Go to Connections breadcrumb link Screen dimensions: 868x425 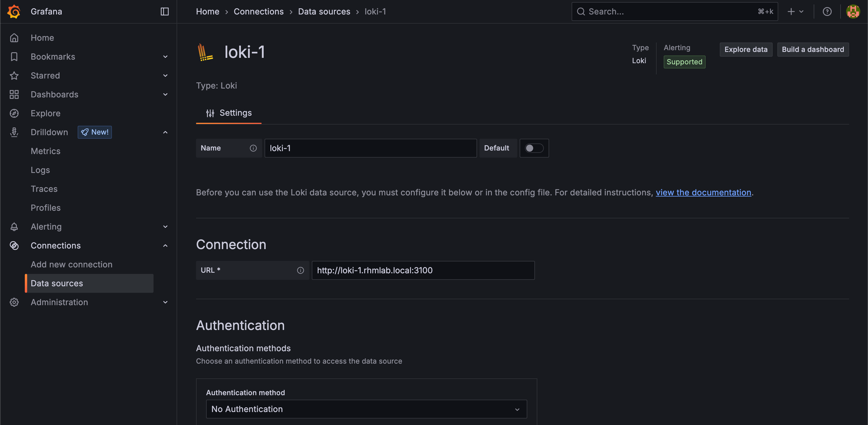click(x=258, y=12)
